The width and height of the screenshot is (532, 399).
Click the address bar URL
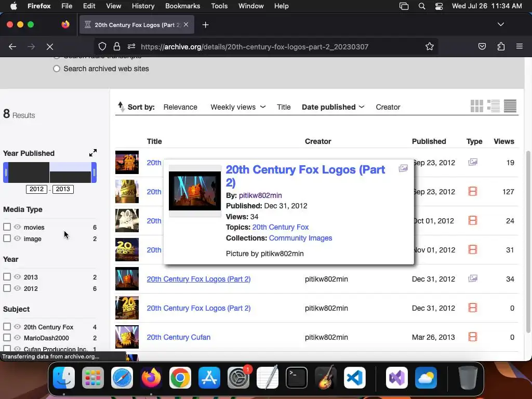tap(255, 46)
